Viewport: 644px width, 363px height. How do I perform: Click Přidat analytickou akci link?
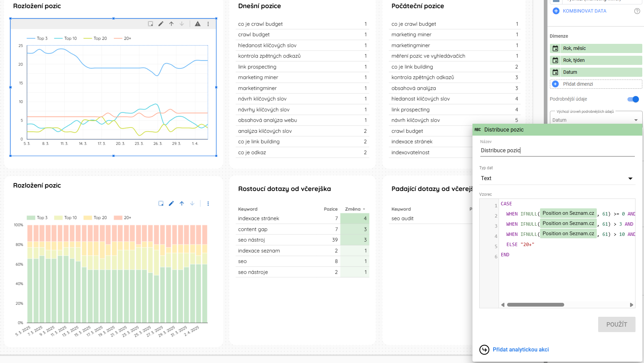[x=521, y=349]
